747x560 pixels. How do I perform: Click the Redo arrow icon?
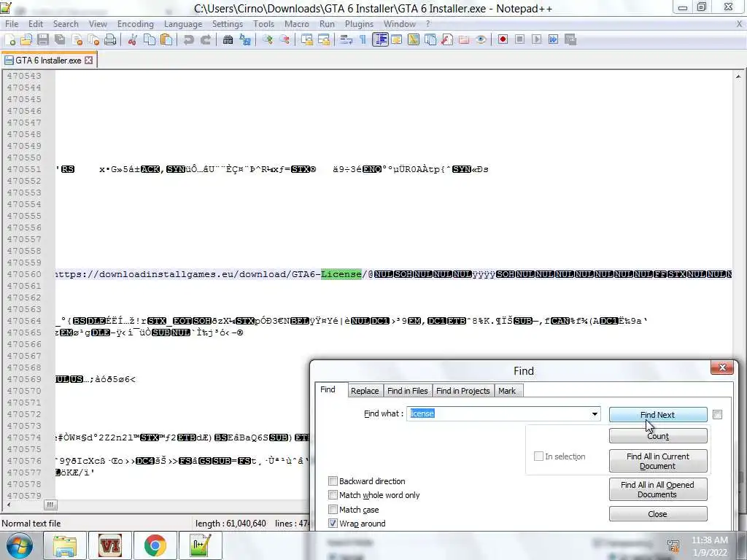[205, 40]
